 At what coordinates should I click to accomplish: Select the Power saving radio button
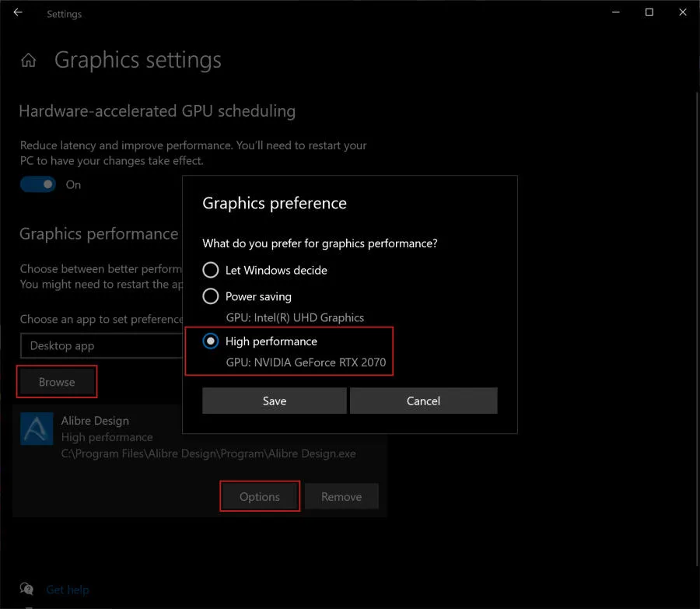[210, 296]
